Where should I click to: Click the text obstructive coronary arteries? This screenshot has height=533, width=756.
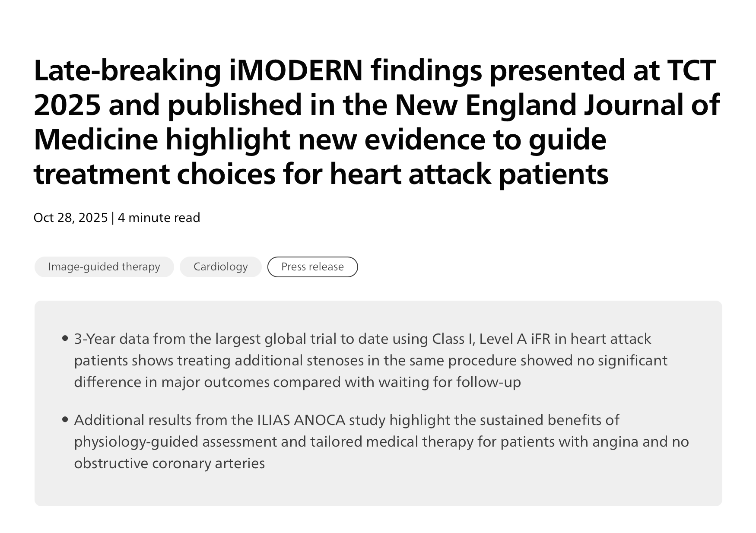click(169, 463)
